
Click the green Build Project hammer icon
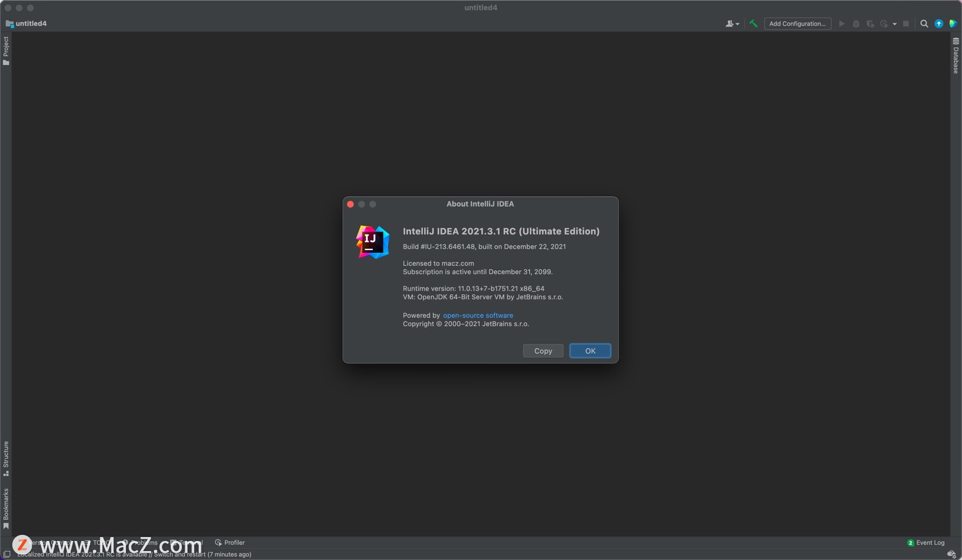[x=753, y=23]
